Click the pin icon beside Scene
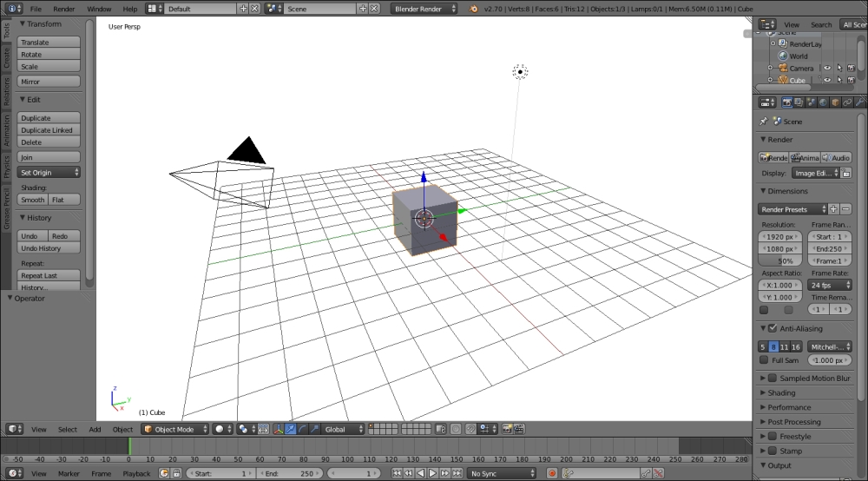Image resolution: width=868 pixels, height=481 pixels. pyautogui.click(x=763, y=122)
